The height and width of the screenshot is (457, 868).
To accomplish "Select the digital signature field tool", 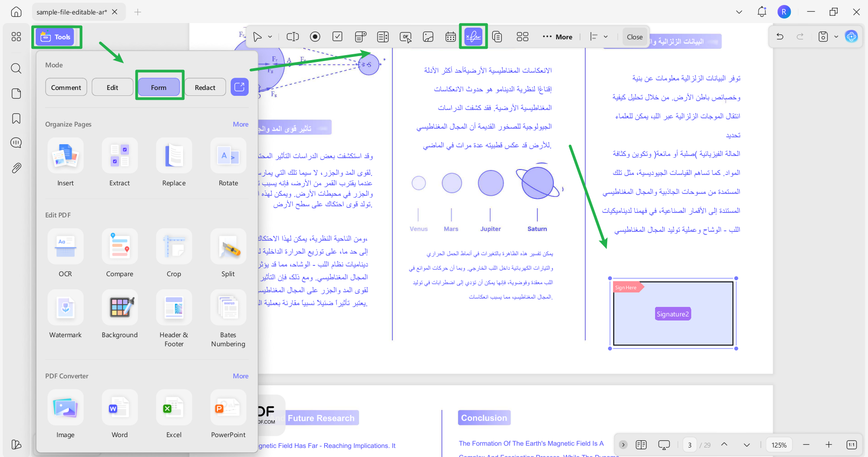I will [x=473, y=36].
